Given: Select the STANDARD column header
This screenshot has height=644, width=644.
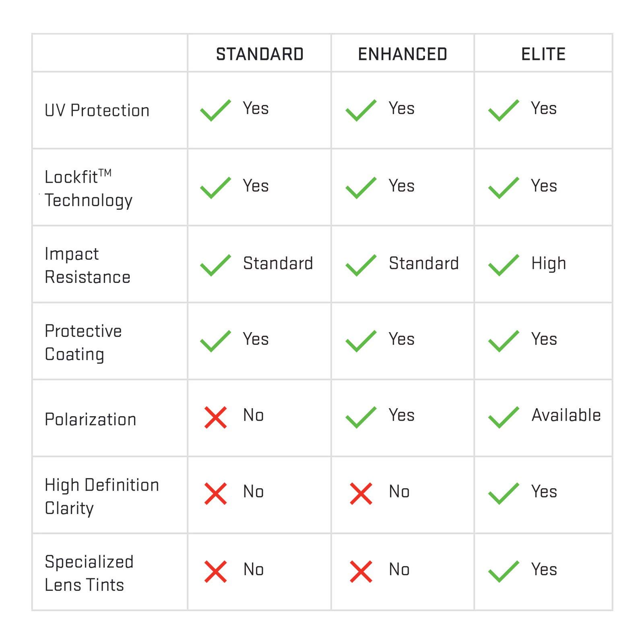Looking at the screenshot, I should [x=260, y=54].
